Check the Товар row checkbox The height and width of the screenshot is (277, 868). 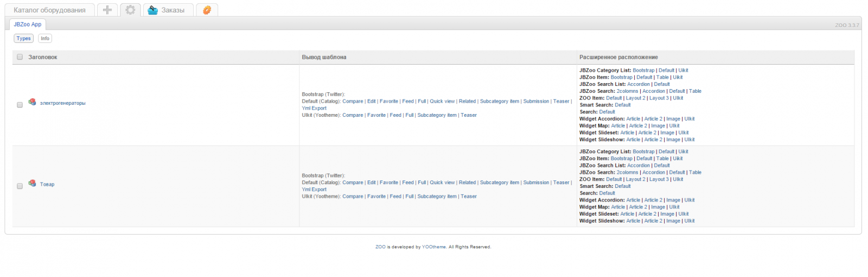click(20, 186)
